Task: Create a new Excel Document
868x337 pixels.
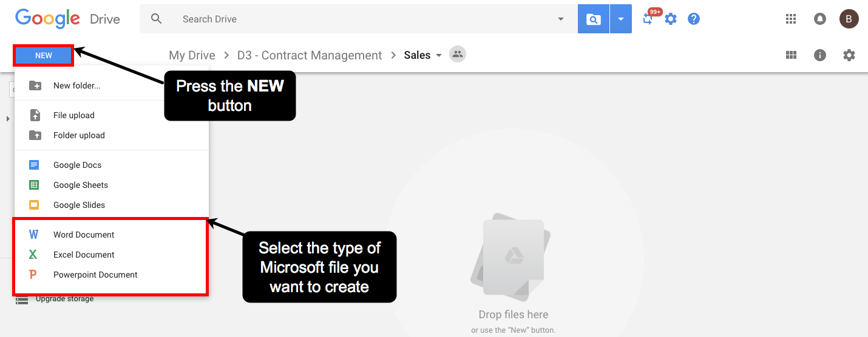Action: click(x=112, y=255)
